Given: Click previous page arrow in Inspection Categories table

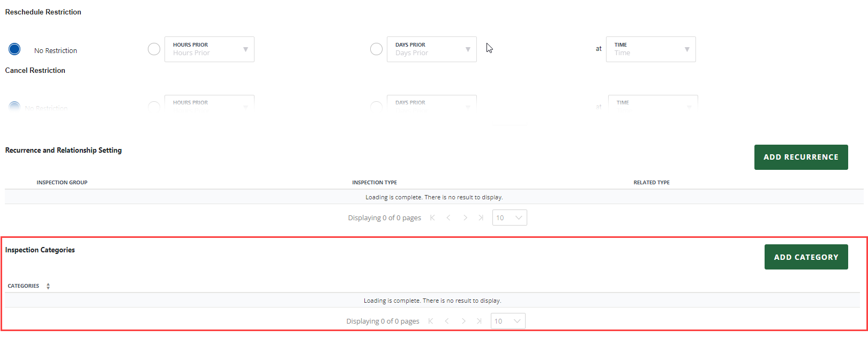Looking at the screenshot, I should click(447, 321).
